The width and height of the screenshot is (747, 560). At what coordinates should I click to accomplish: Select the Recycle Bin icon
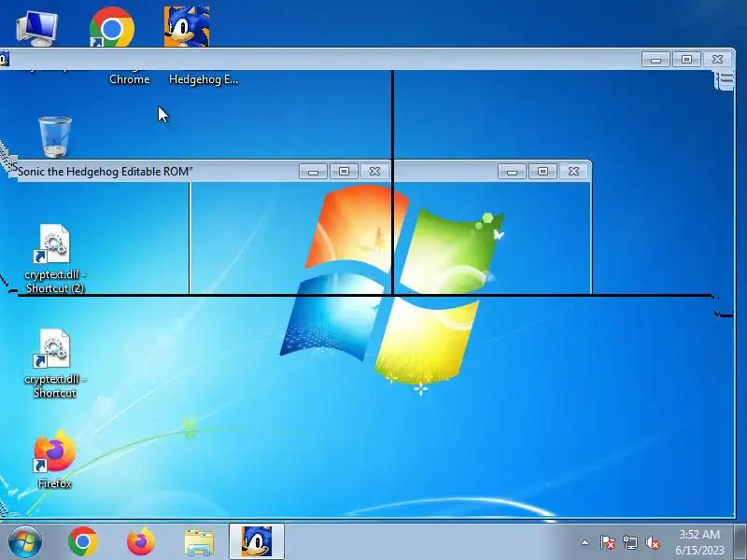coord(55,136)
